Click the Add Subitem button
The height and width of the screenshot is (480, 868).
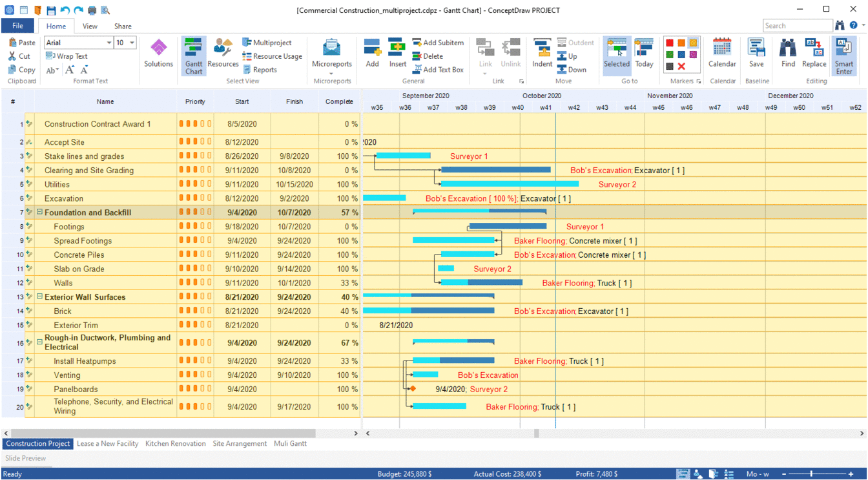point(439,43)
